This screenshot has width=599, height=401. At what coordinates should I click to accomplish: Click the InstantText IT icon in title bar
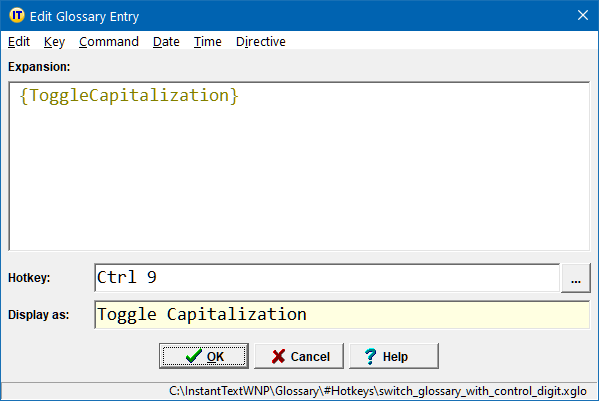click(16, 16)
